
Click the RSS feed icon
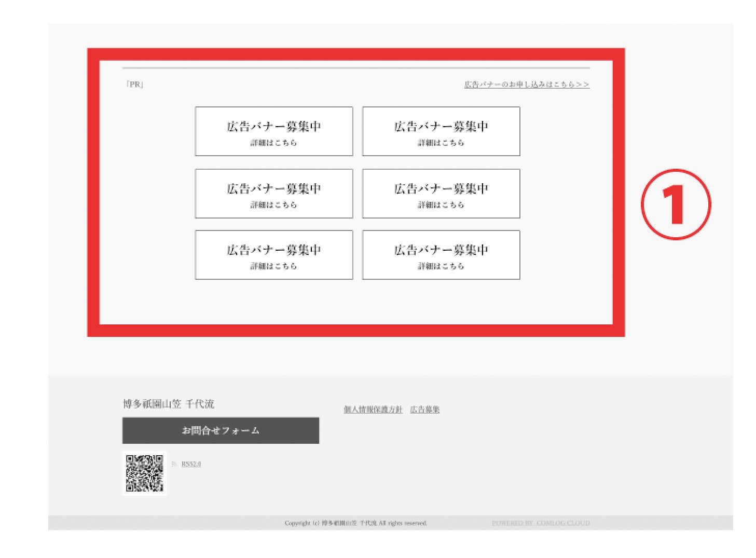174,464
